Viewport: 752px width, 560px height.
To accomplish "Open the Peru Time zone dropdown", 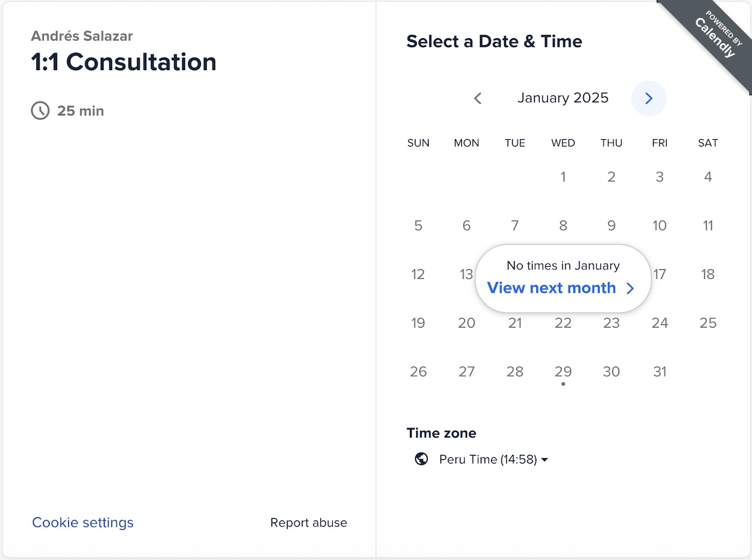I will pyautogui.click(x=488, y=459).
